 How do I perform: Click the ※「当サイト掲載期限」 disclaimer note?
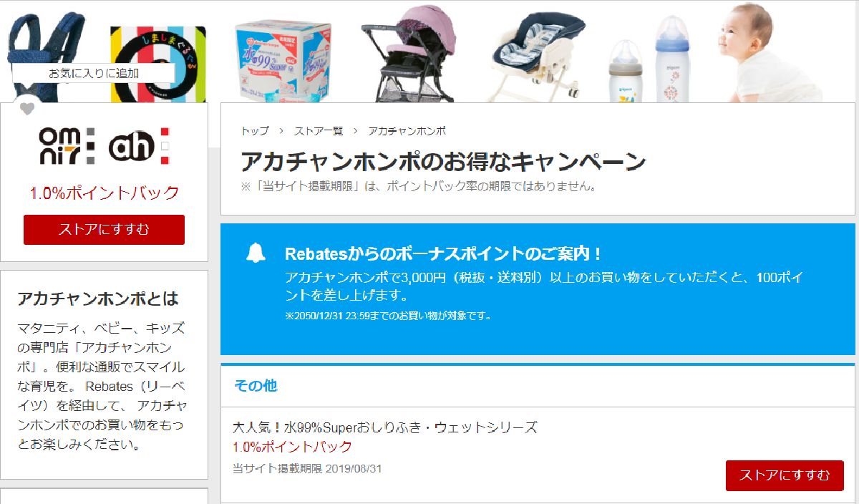pos(419,186)
